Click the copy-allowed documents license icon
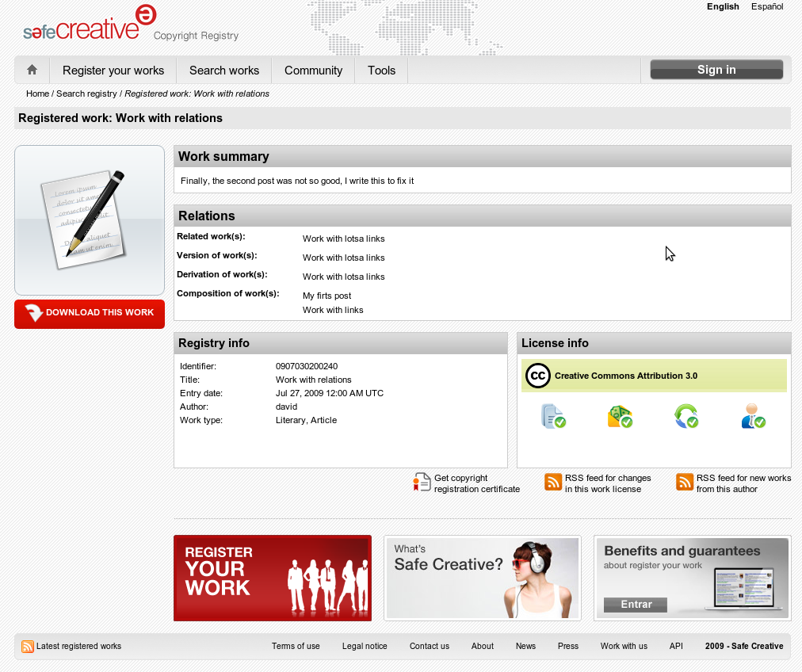The height and width of the screenshot is (672, 802). 552,416
